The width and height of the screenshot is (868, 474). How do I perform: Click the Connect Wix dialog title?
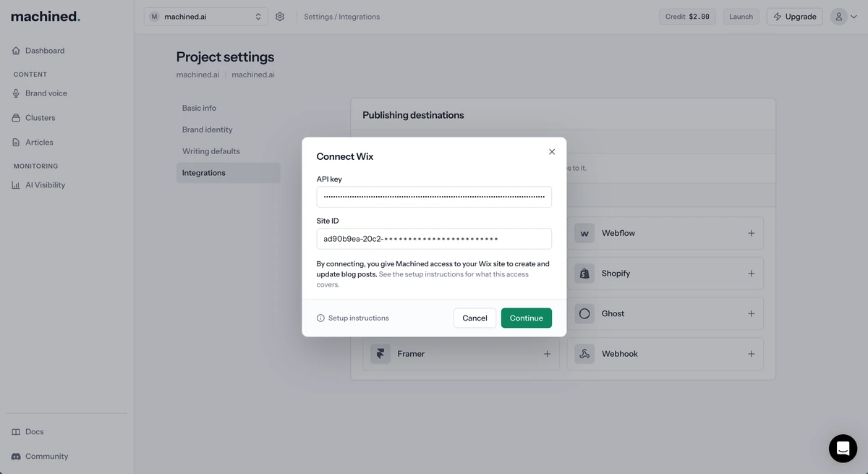click(345, 156)
